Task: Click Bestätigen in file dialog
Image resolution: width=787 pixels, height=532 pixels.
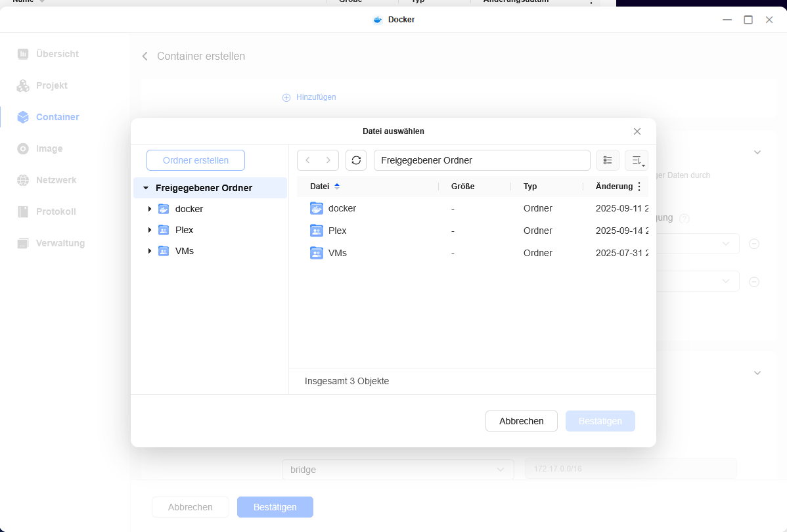Action: point(600,421)
